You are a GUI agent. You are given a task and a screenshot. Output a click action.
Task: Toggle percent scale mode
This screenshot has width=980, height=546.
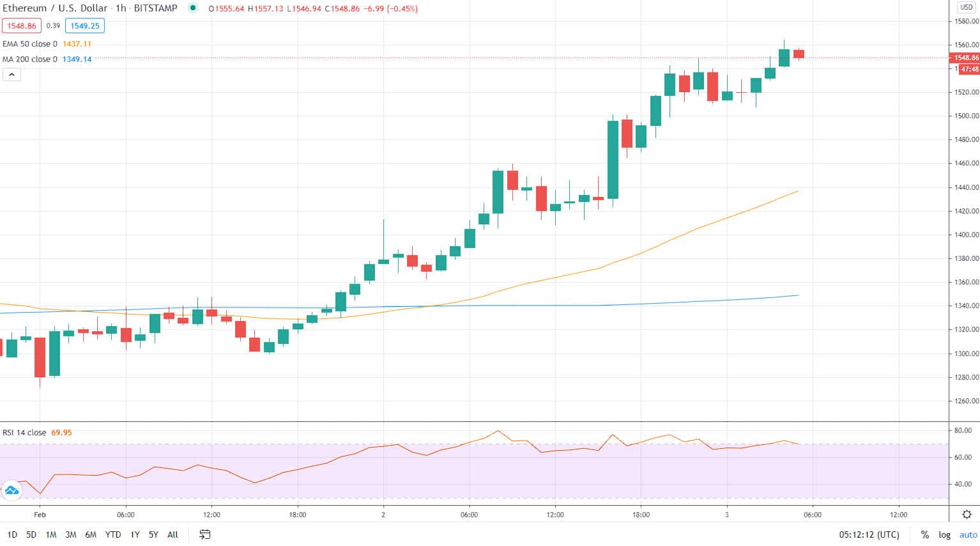coord(924,534)
